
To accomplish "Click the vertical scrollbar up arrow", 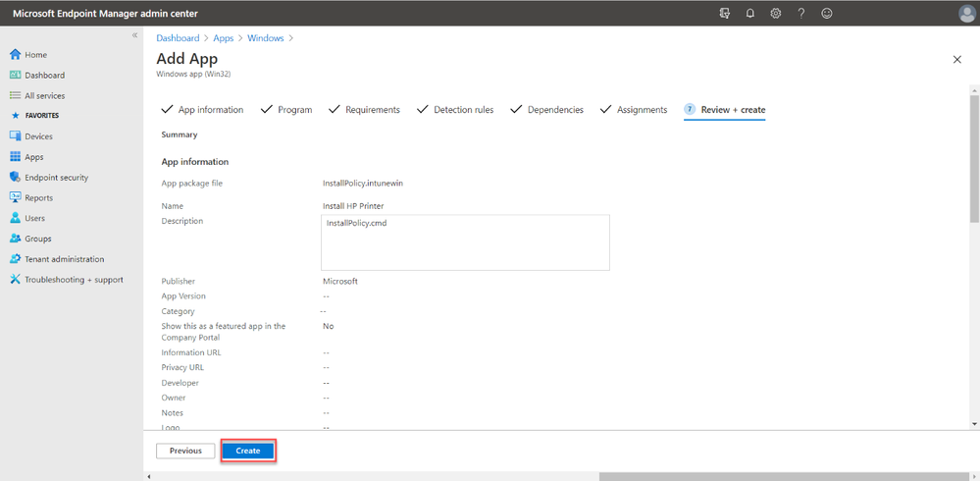I will (974, 89).
